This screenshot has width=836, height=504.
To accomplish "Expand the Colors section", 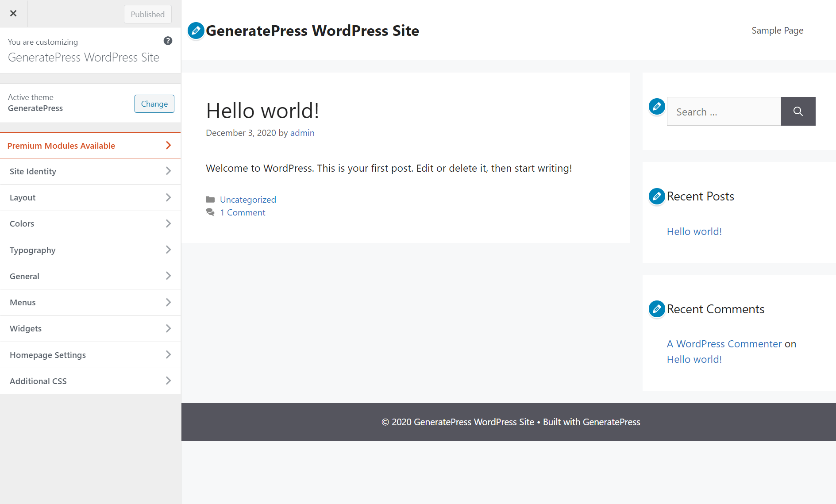I will pyautogui.click(x=90, y=223).
